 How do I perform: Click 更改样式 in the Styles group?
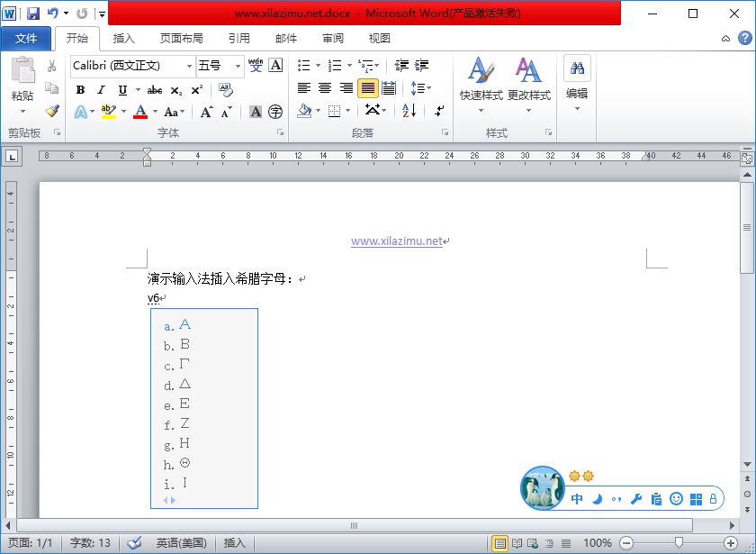pyautogui.click(x=526, y=87)
